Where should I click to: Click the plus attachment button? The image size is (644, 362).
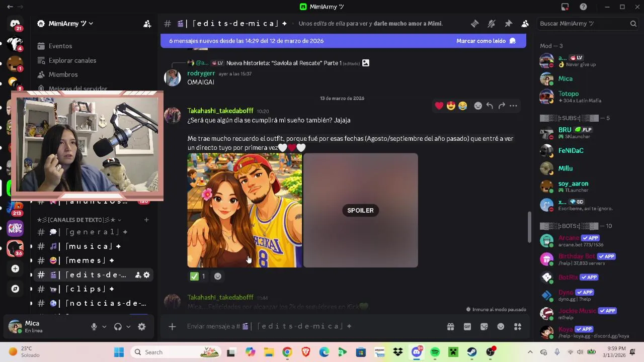pyautogui.click(x=172, y=326)
